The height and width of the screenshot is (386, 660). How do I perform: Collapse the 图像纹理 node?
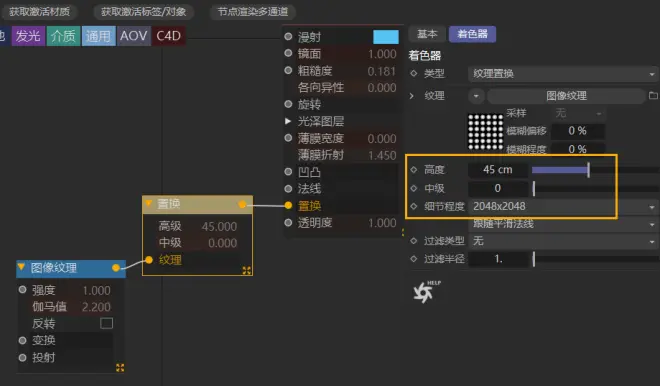21,267
